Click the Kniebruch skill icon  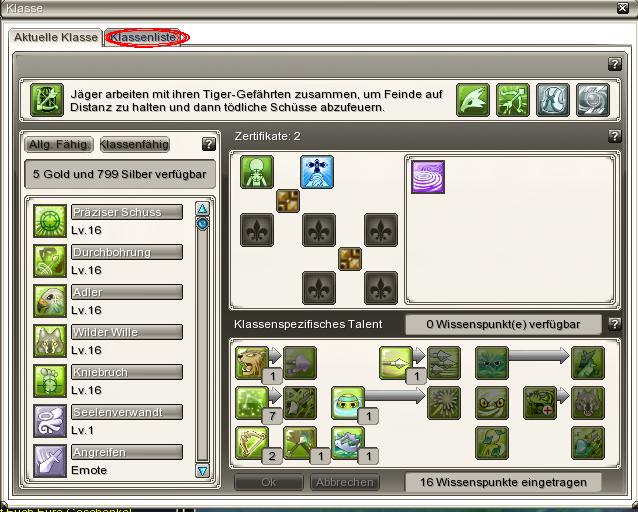pos(50,381)
